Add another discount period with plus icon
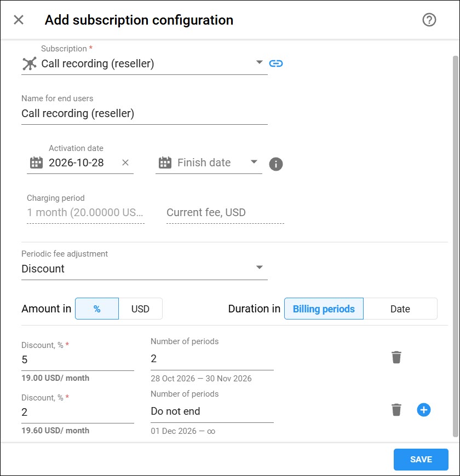 pos(423,410)
